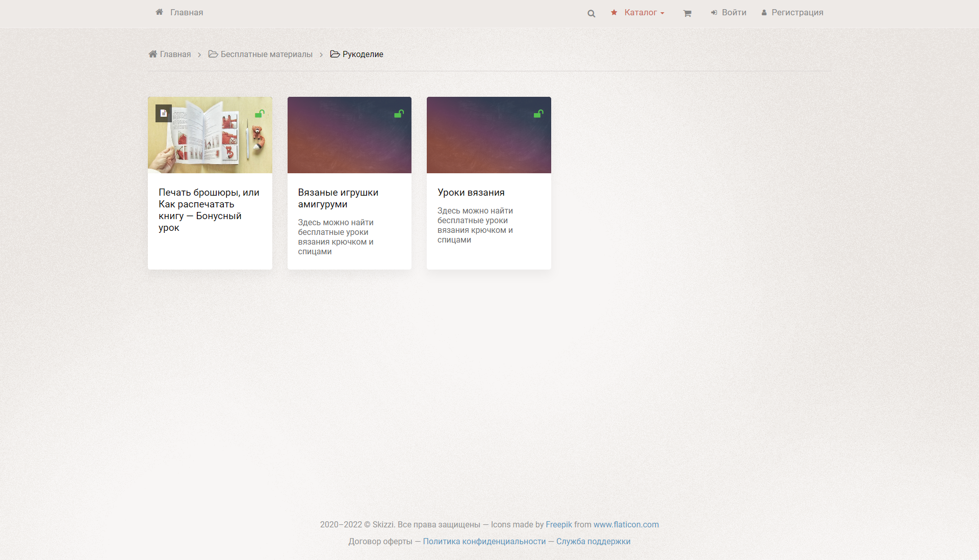The height and width of the screenshot is (560, 979).
Task: Click copyright text 2020–2022 © Skizzi
Action: (357, 524)
